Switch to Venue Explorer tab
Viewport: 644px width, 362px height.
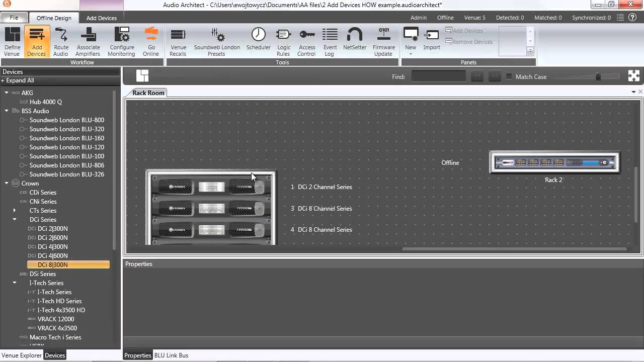click(x=22, y=355)
